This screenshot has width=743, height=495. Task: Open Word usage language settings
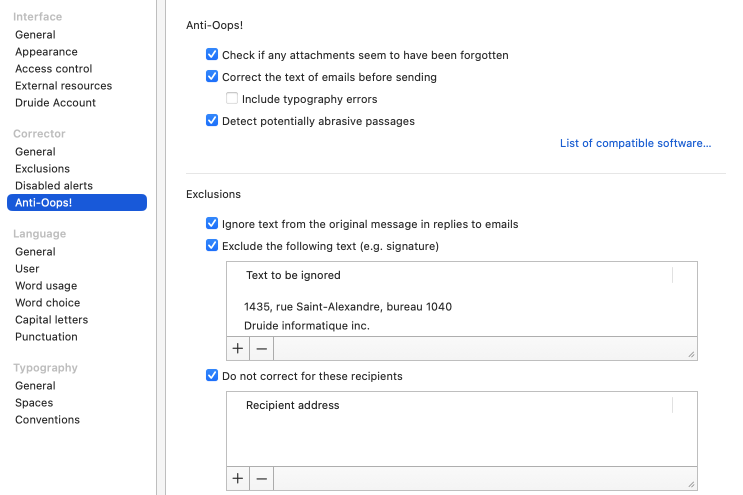46,286
